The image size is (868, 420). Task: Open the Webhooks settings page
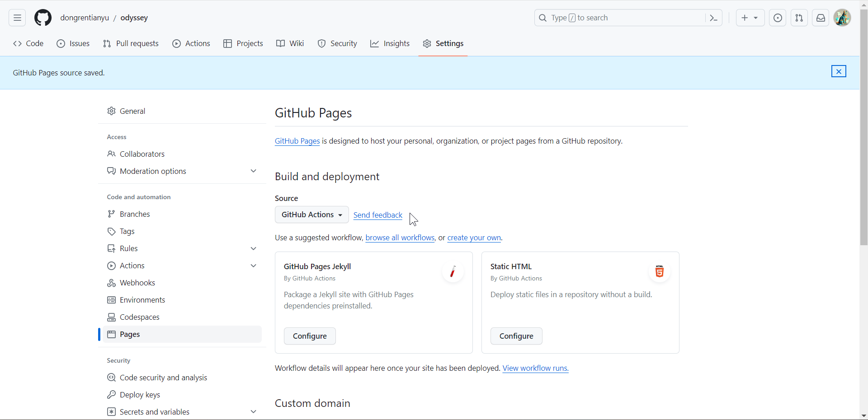pos(182,283)
